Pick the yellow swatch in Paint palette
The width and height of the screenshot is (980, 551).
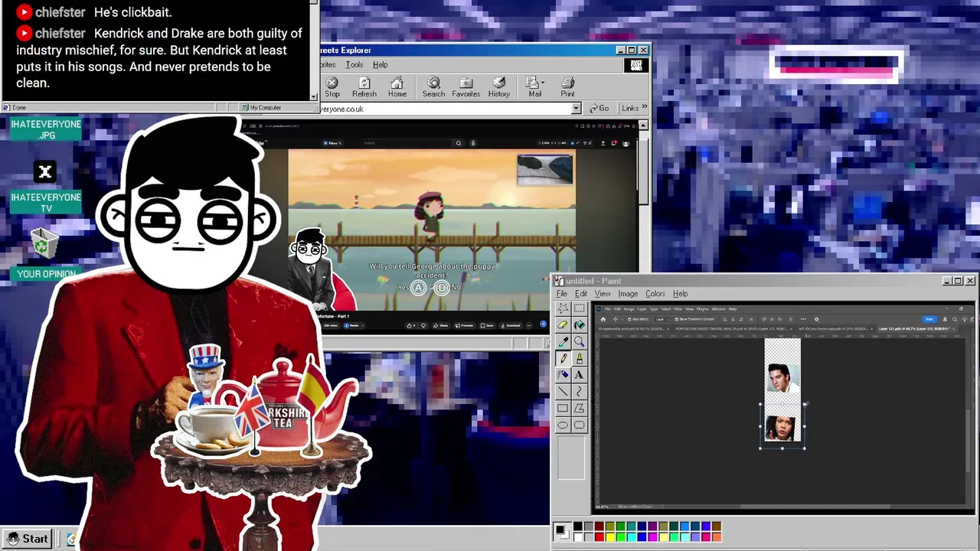609,536
